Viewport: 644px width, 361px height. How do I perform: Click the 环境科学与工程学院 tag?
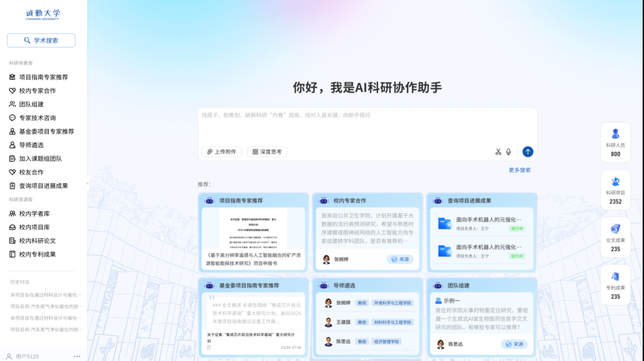click(x=392, y=303)
